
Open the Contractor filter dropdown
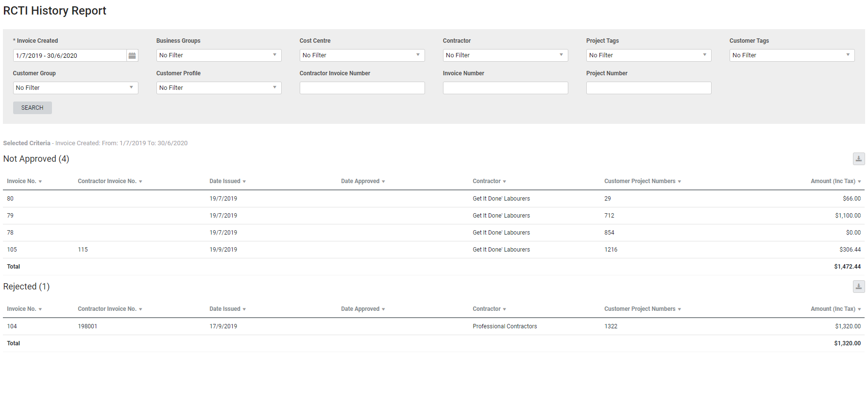(505, 55)
